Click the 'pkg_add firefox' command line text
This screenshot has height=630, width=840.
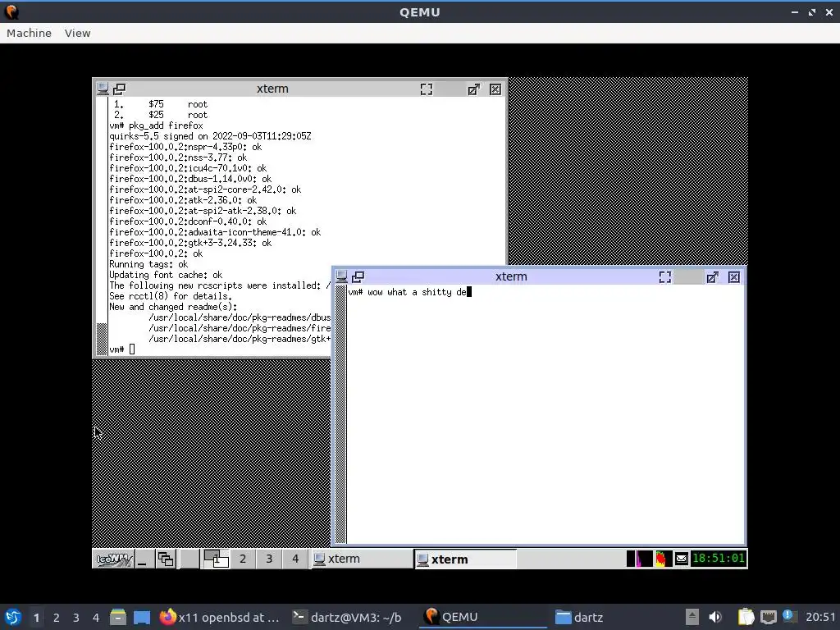click(166, 126)
